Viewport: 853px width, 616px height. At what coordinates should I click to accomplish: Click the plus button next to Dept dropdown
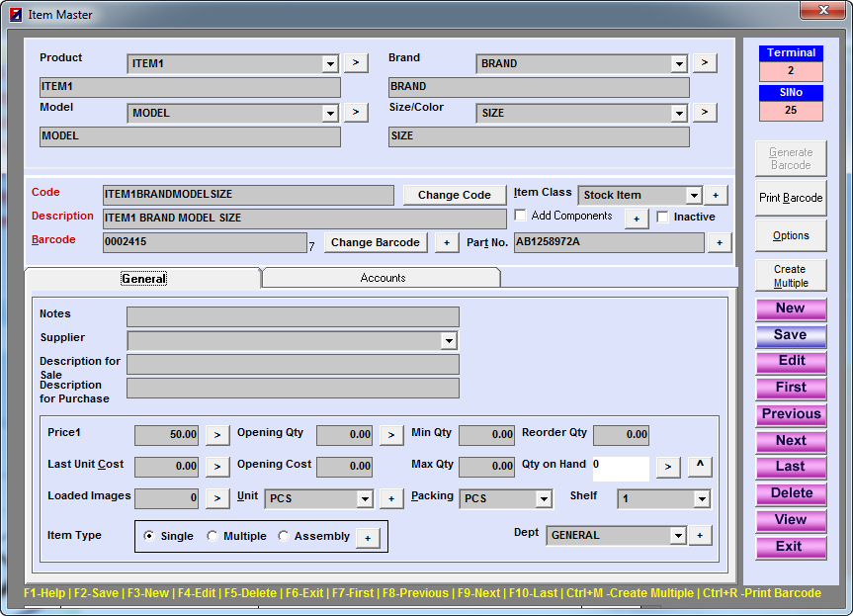point(700,535)
